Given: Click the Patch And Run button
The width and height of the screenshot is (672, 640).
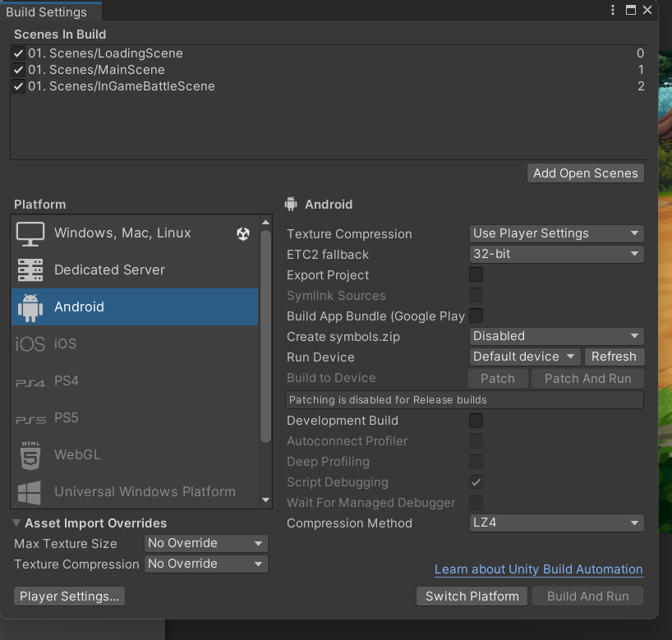Looking at the screenshot, I should (587, 379).
